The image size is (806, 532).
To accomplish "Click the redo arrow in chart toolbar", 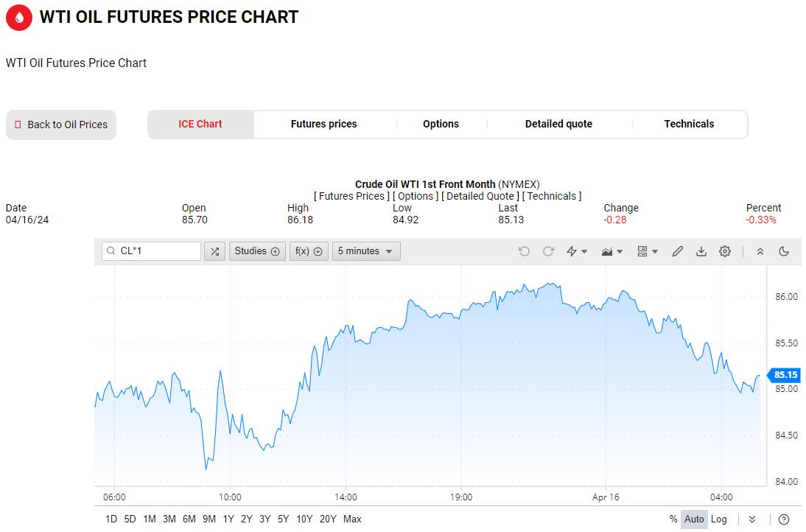I will pyautogui.click(x=548, y=251).
